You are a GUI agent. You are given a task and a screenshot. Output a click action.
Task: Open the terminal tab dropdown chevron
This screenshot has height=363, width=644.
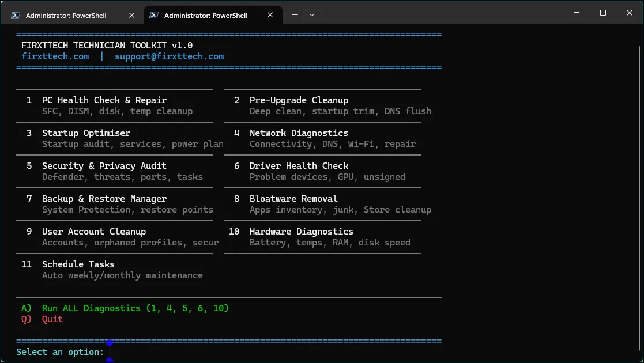312,14
